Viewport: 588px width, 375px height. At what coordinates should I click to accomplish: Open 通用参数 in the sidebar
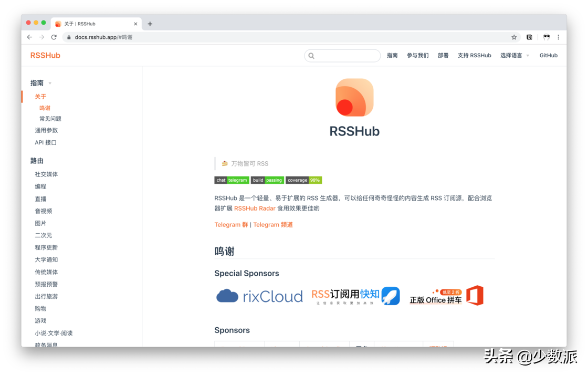click(47, 130)
